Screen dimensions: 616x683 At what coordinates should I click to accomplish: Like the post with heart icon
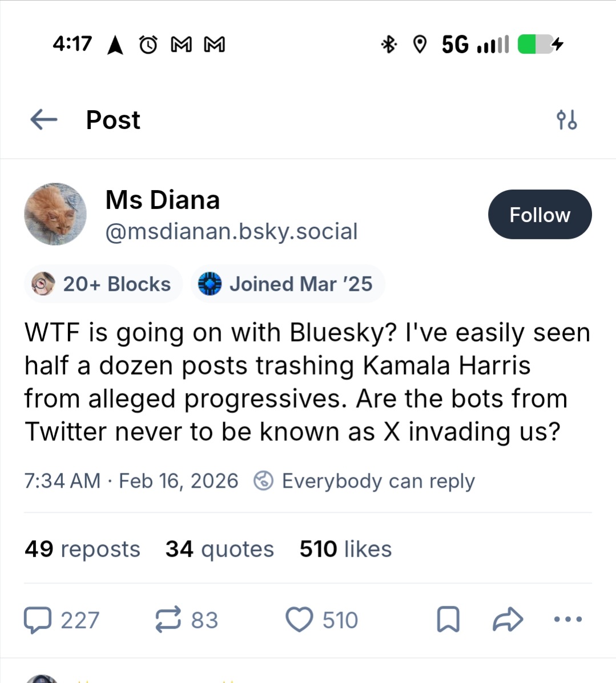(299, 620)
